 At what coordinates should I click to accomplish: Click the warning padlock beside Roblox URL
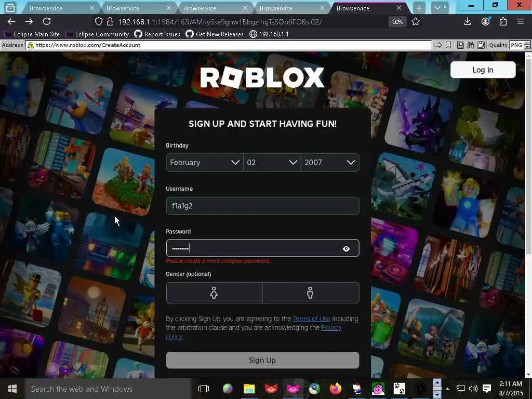click(x=31, y=45)
